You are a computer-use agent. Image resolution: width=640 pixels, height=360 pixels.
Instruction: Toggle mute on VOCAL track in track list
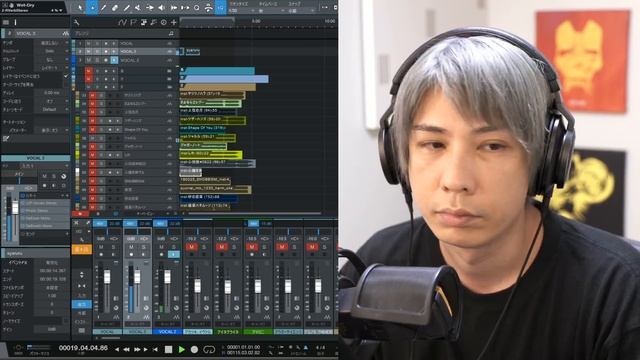point(88,43)
